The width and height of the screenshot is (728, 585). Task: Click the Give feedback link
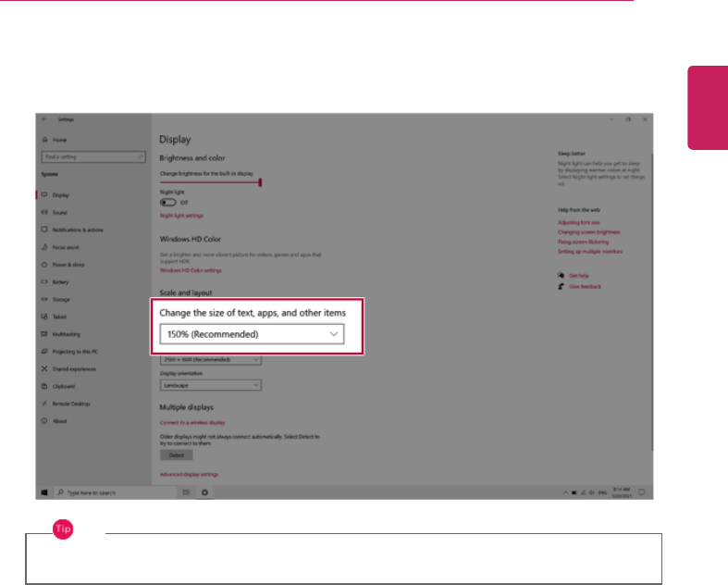[585, 287]
